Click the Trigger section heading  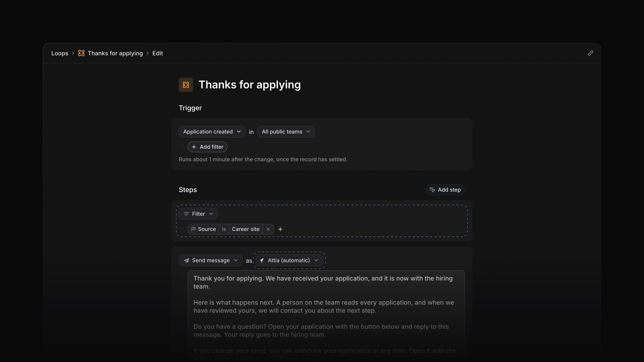[x=190, y=108]
